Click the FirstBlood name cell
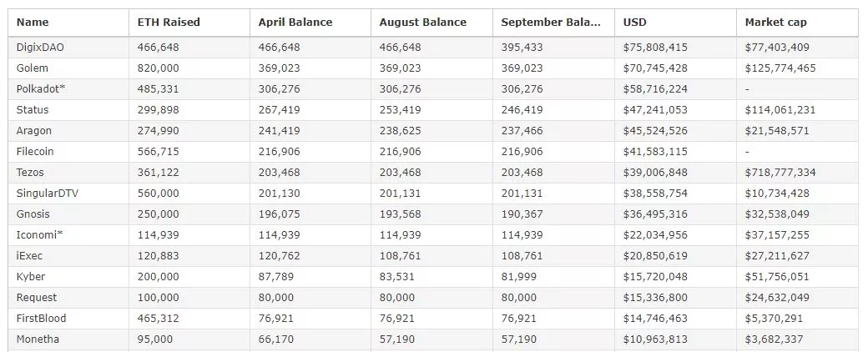This screenshot has height=352, width=868. point(41,319)
